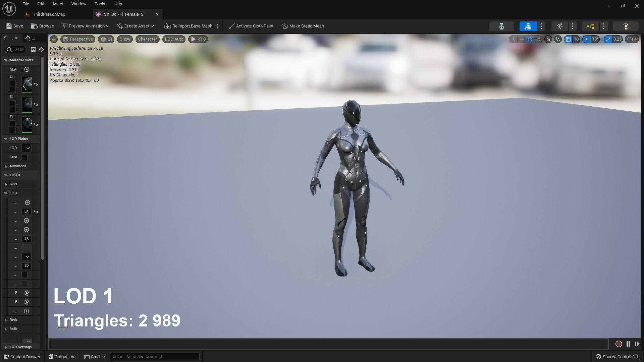This screenshot has height=362, width=644.
Task: Click the first material slot thumbnail
Action: coord(27,84)
